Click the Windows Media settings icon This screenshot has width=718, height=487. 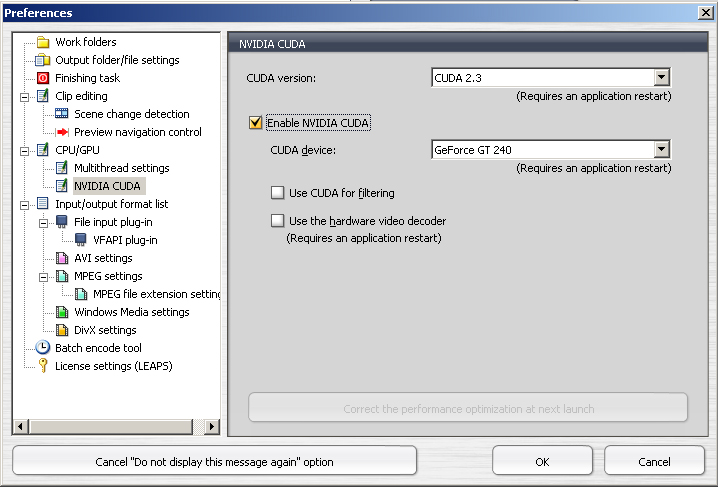click(x=62, y=312)
